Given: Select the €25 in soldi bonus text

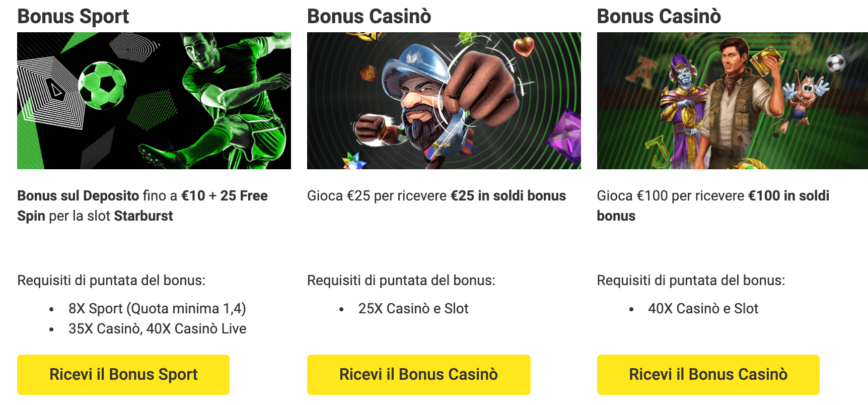Looking at the screenshot, I should point(508,196).
